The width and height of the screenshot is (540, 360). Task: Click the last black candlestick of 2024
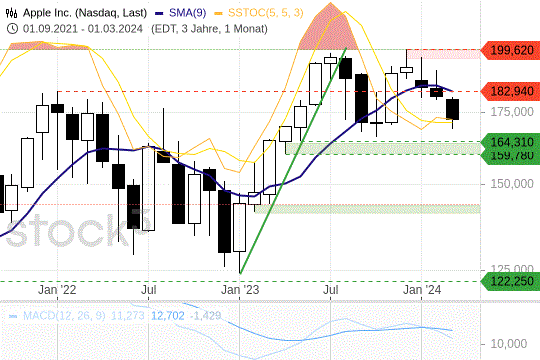(x=453, y=110)
